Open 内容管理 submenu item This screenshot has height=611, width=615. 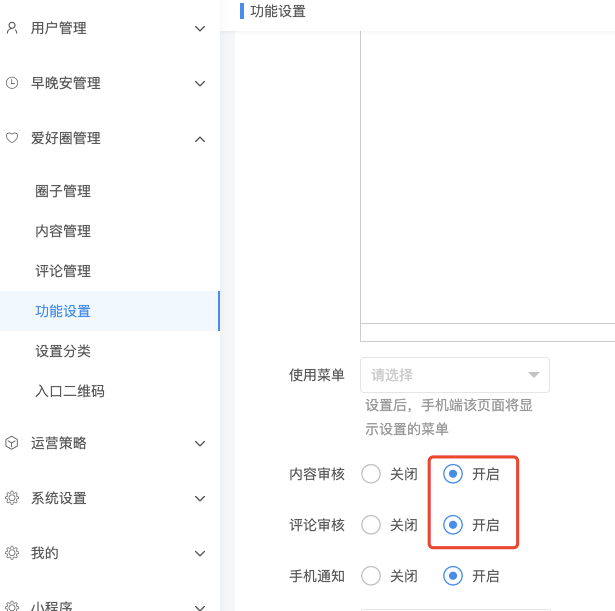[x=63, y=231]
